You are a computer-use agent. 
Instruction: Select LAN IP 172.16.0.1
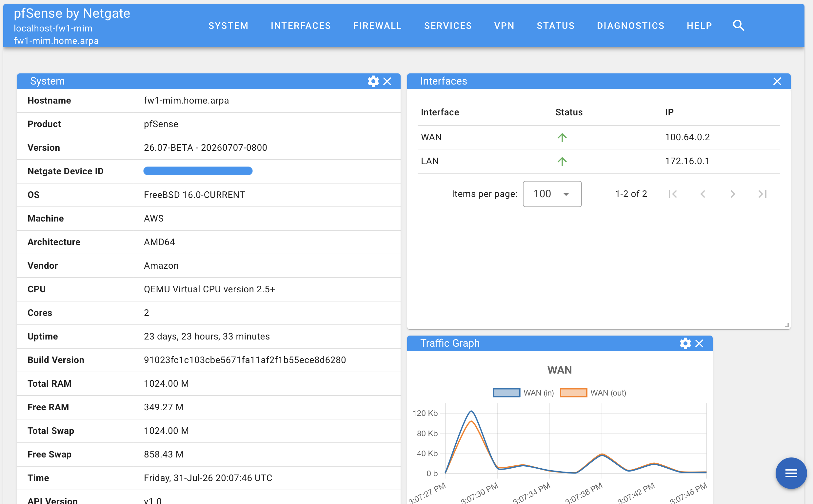687,161
